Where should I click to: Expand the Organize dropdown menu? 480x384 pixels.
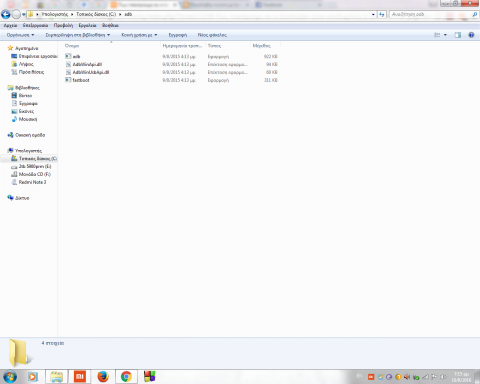click(x=20, y=35)
